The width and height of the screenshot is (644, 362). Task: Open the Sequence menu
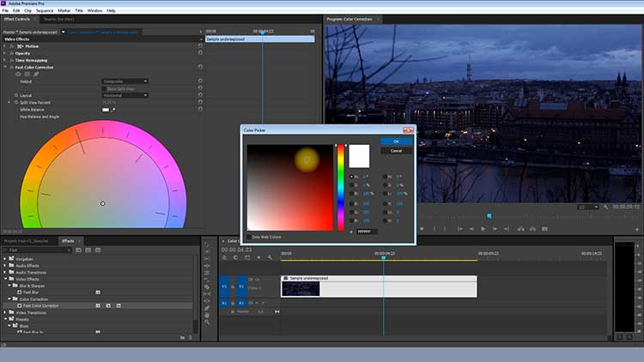[x=45, y=10]
